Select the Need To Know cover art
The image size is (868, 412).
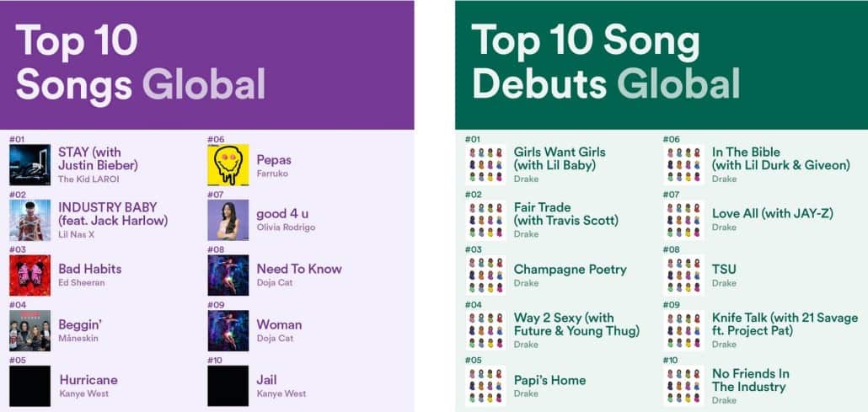(228, 276)
